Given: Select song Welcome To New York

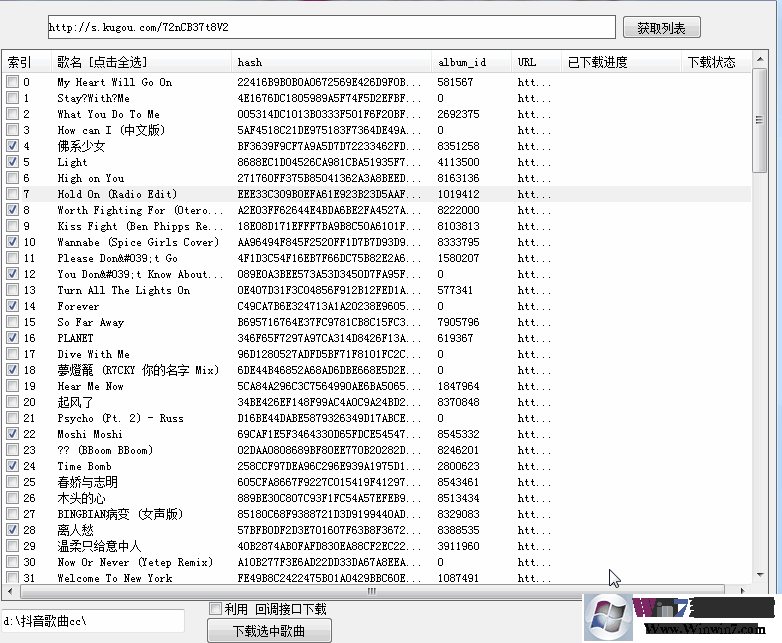Looking at the screenshot, I should click(x=115, y=578).
